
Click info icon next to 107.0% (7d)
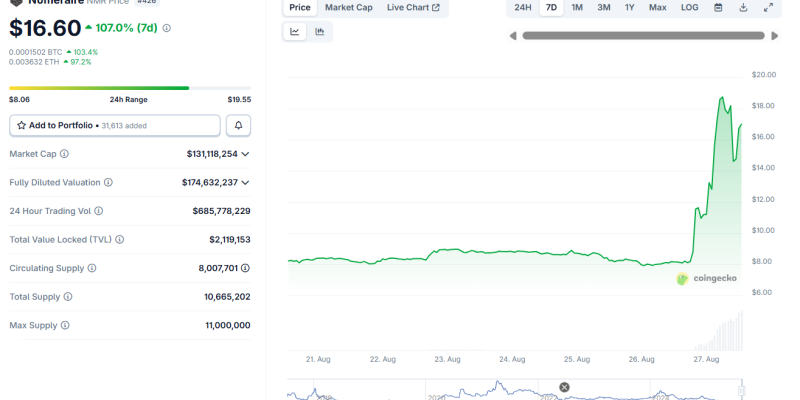(166, 29)
